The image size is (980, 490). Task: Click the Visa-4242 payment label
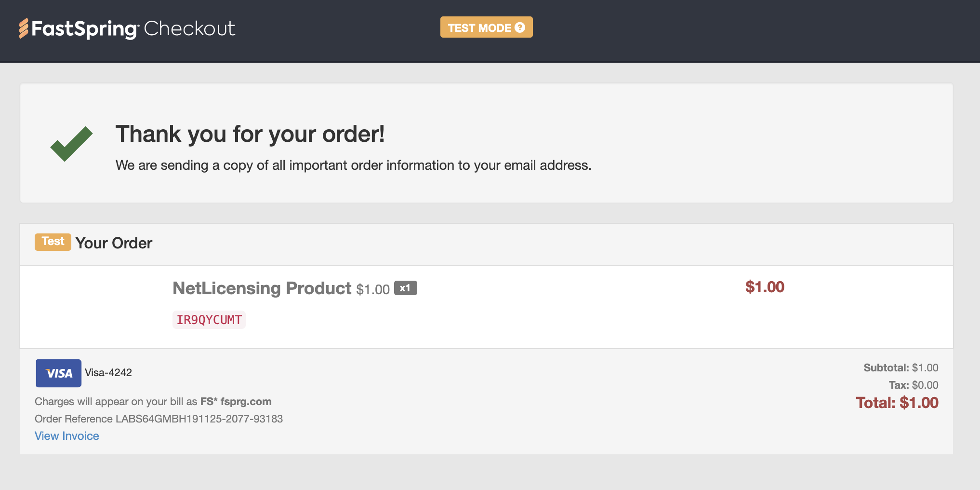pos(108,373)
